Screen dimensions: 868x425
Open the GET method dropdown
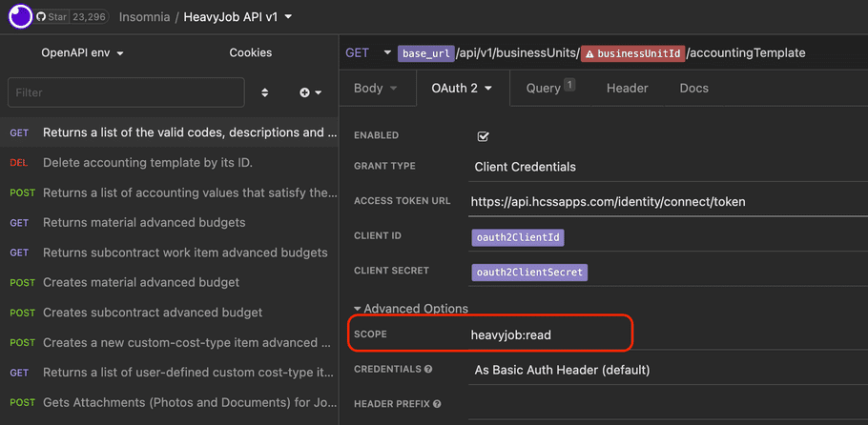click(368, 53)
